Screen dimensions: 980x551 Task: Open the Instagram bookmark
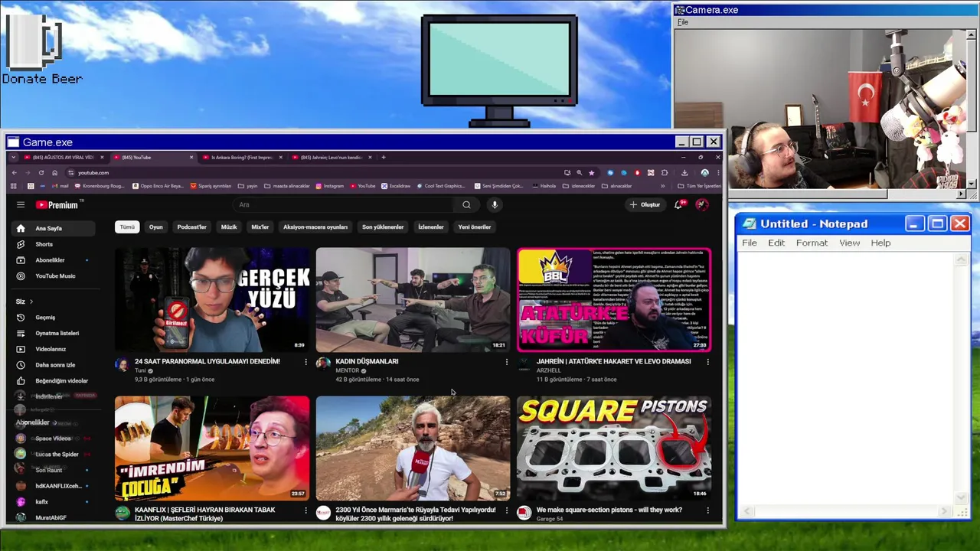point(329,186)
